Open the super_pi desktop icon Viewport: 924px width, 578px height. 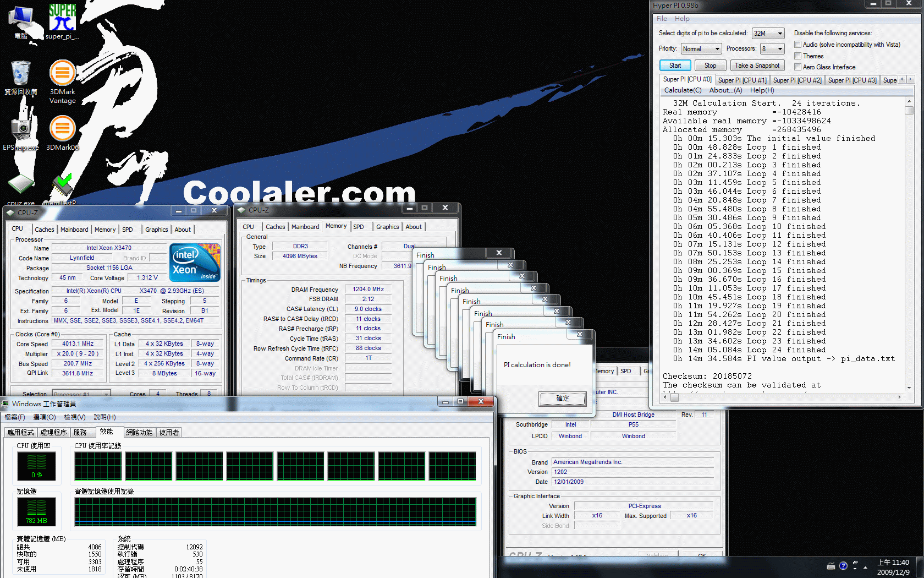62,22
